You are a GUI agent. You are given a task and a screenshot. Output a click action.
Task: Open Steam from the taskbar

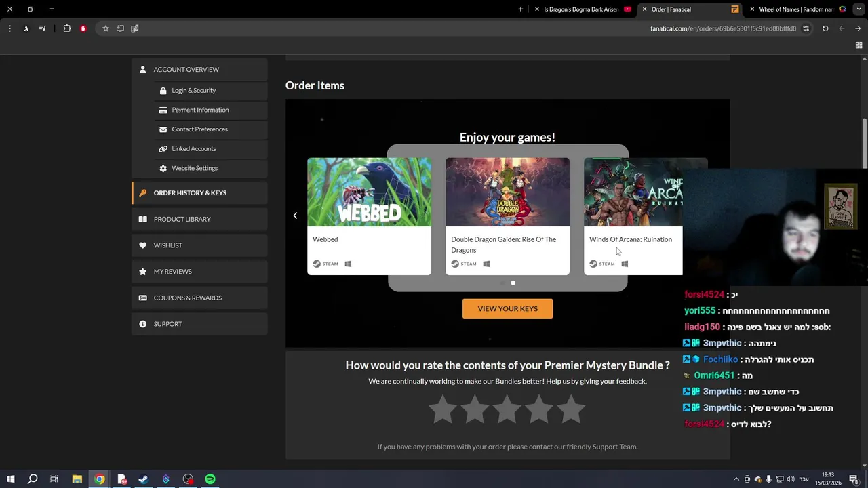tap(143, 479)
